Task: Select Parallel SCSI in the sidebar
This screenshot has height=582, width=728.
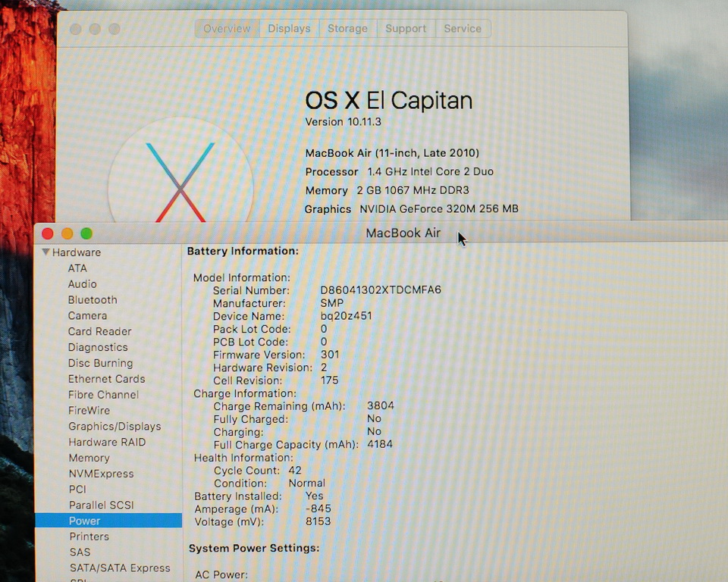Action: 101,505
